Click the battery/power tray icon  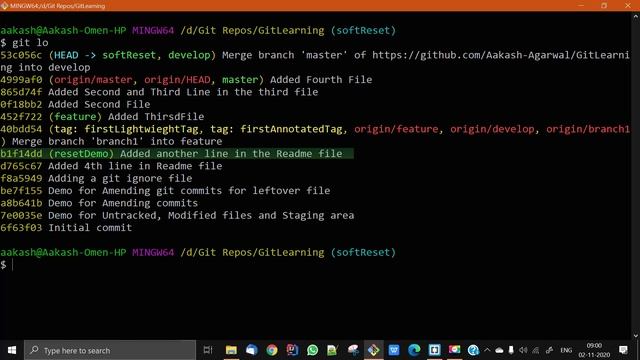pos(511,350)
